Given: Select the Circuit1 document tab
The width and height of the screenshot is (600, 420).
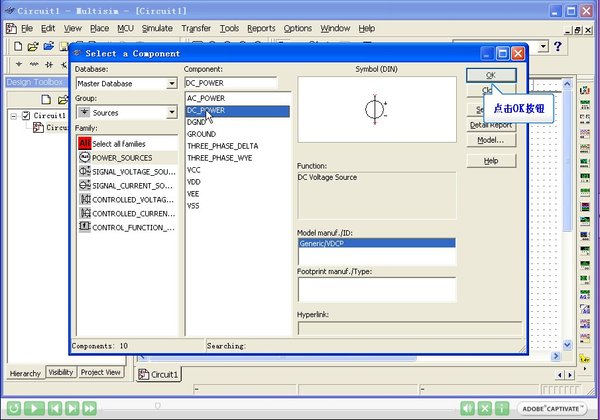Looking at the screenshot, I should 158,374.
